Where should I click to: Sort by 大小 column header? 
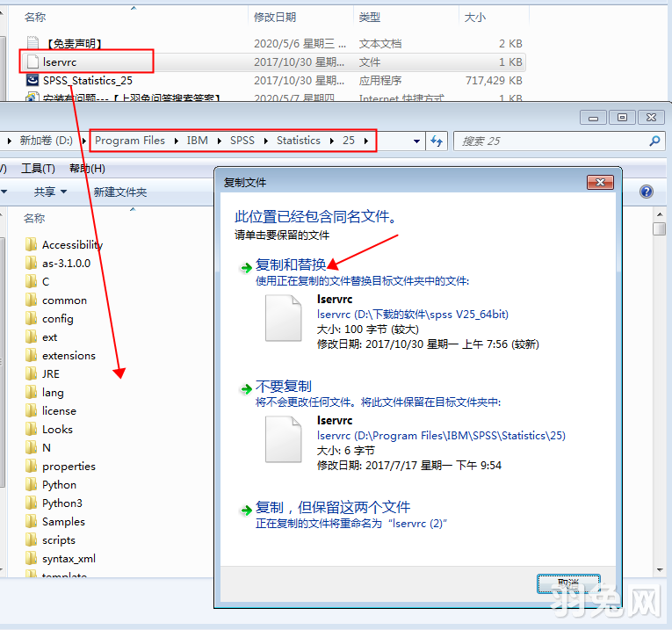[x=475, y=18]
